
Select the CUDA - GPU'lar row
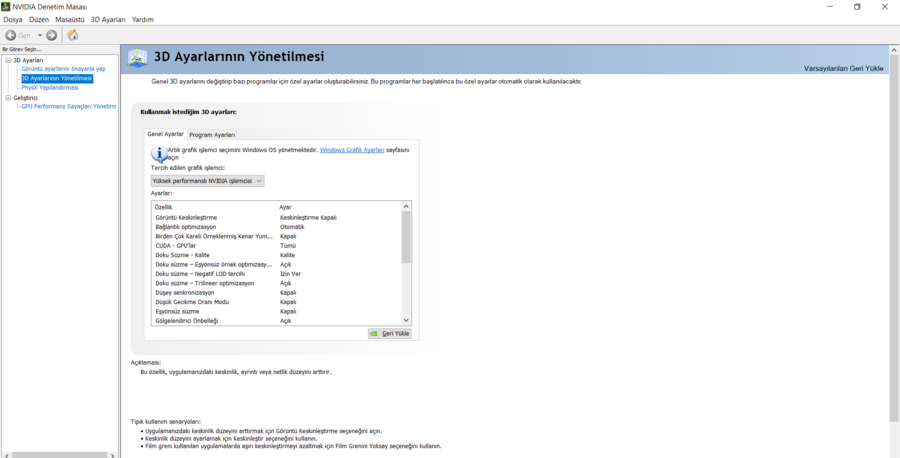click(x=276, y=246)
